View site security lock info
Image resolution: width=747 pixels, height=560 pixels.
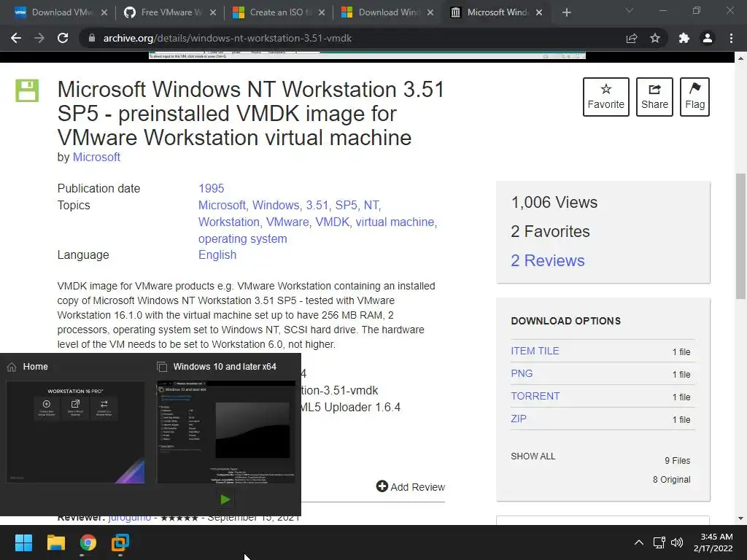point(92,38)
